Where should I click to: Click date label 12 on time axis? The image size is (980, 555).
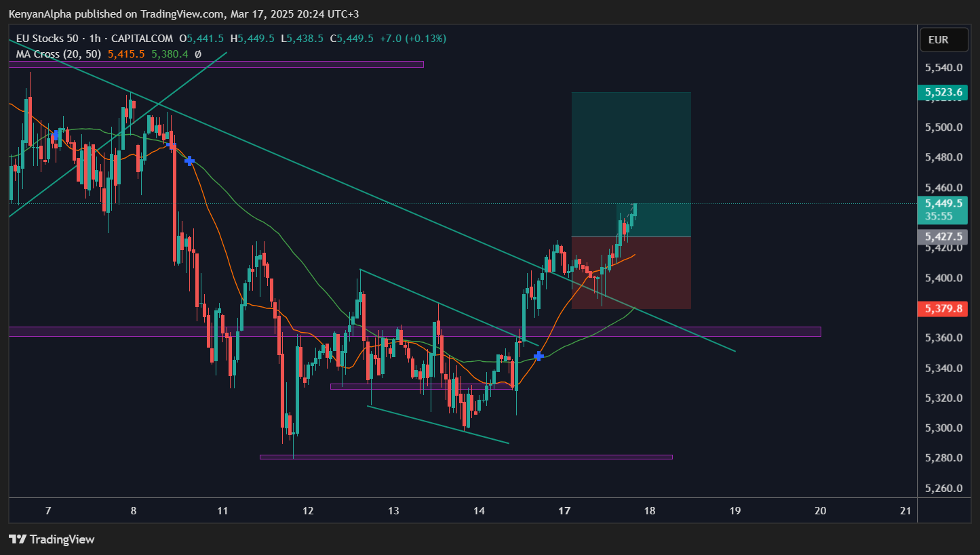pos(308,510)
